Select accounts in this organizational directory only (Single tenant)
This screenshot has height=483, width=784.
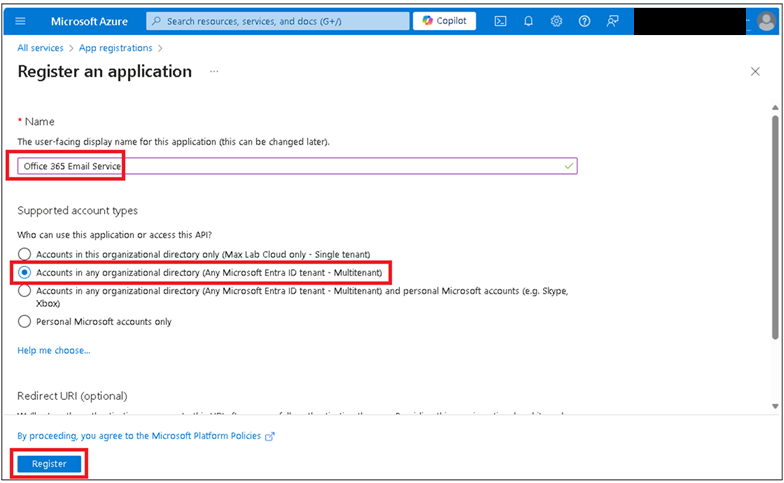(24, 254)
